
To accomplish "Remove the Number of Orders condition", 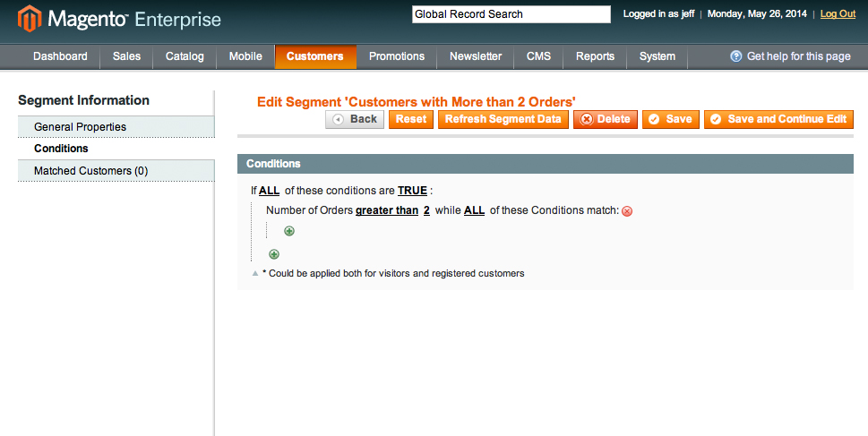I will [x=627, y=211].
